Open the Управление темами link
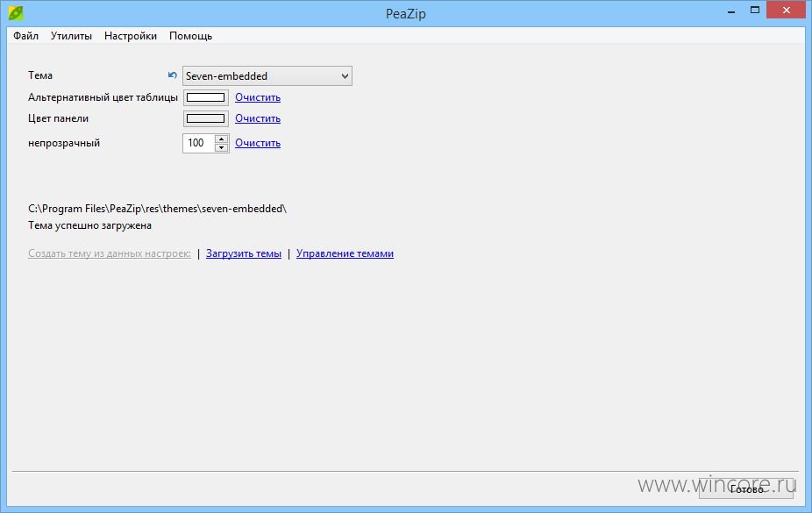 tap(345, 253)
